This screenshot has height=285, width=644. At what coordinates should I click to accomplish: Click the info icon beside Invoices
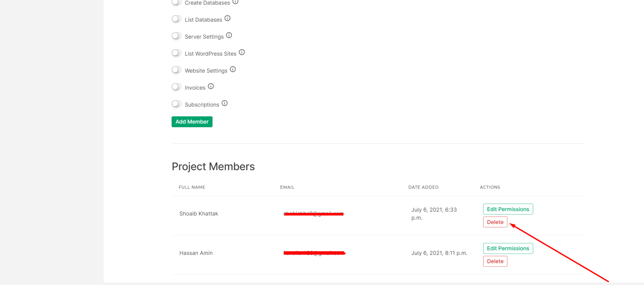coord(211,86)
